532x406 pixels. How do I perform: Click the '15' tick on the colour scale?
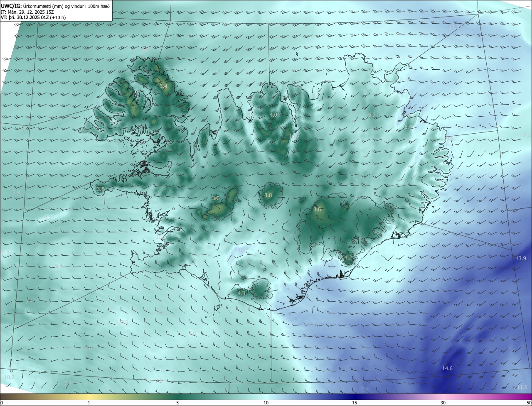(x=355, y=403)
